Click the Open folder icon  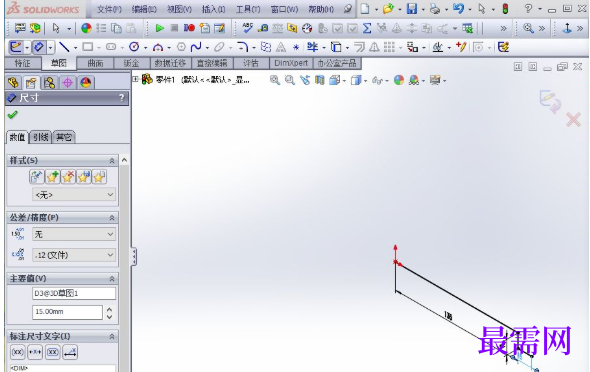(x=388, y=9)
